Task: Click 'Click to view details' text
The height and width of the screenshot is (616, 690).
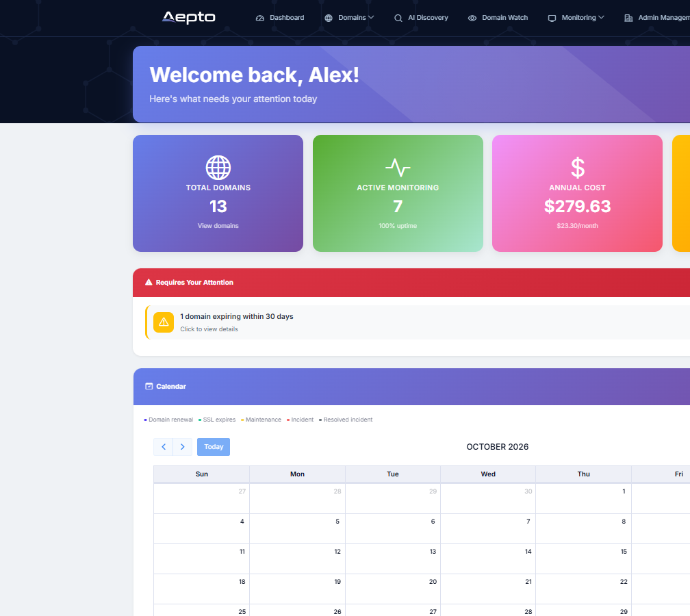Action: click(x=209, y=329)
